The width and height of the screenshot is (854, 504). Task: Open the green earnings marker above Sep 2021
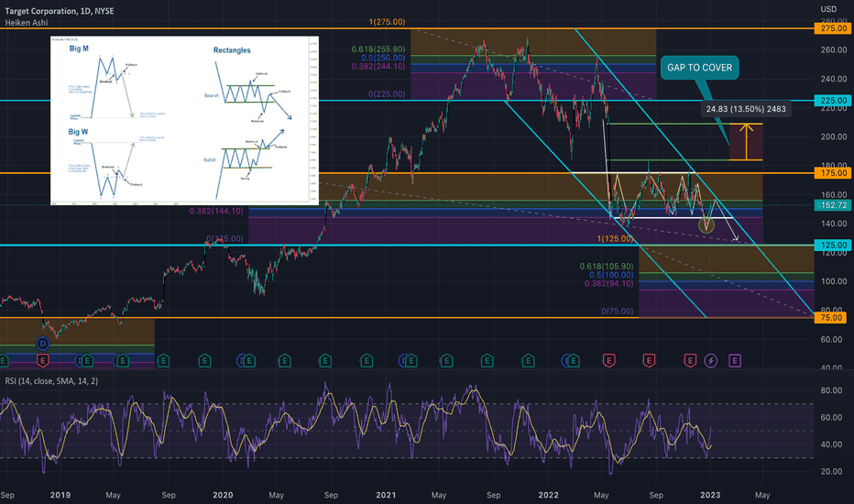click(x=487, y=360)
